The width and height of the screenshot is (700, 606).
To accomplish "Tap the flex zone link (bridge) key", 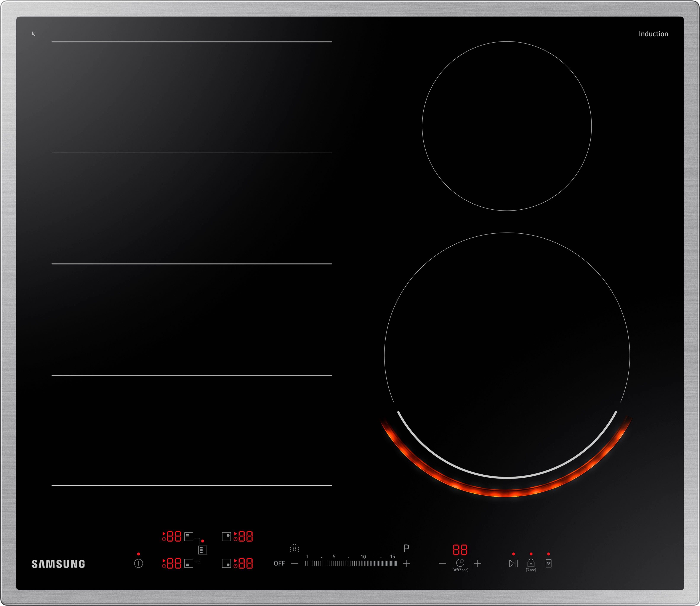I will click(202, 550).
